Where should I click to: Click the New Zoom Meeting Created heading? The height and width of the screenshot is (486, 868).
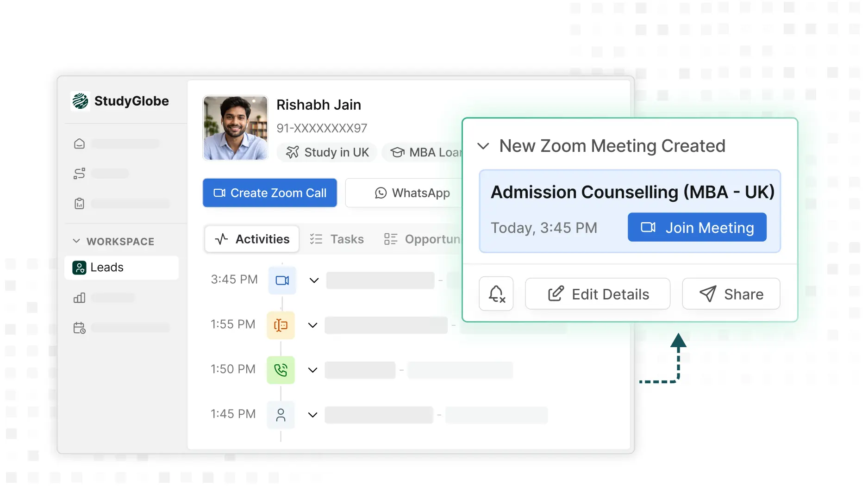pyautogui.click(x=612, y=146)
